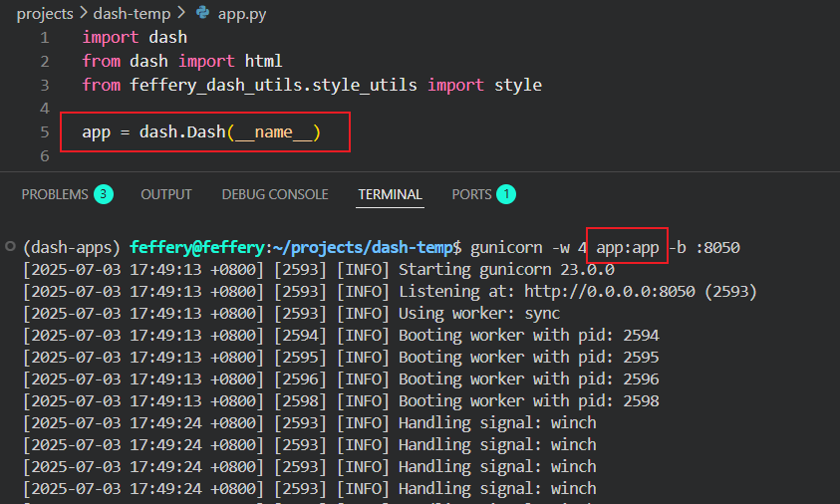Click line number 1 in the gutter
This screenshot has width=840, height=504.
45,38
